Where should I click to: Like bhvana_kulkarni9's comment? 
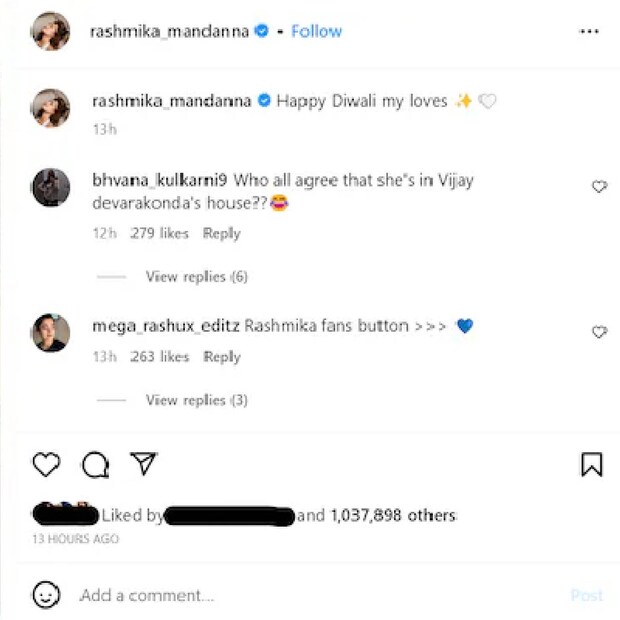pos(599,187)
